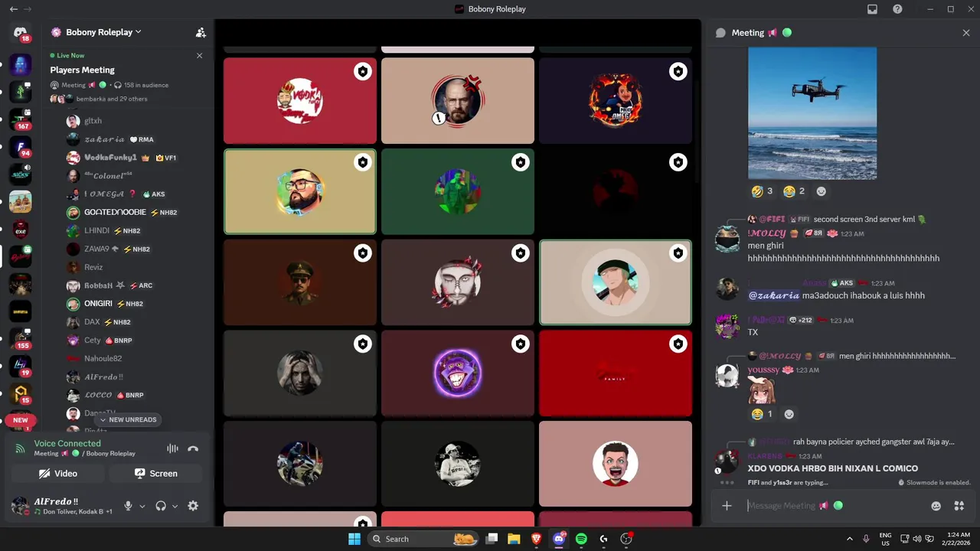This screenshot has width=980, height=551.
Task: Open User Settings gear icon
Action: point(193,506)
